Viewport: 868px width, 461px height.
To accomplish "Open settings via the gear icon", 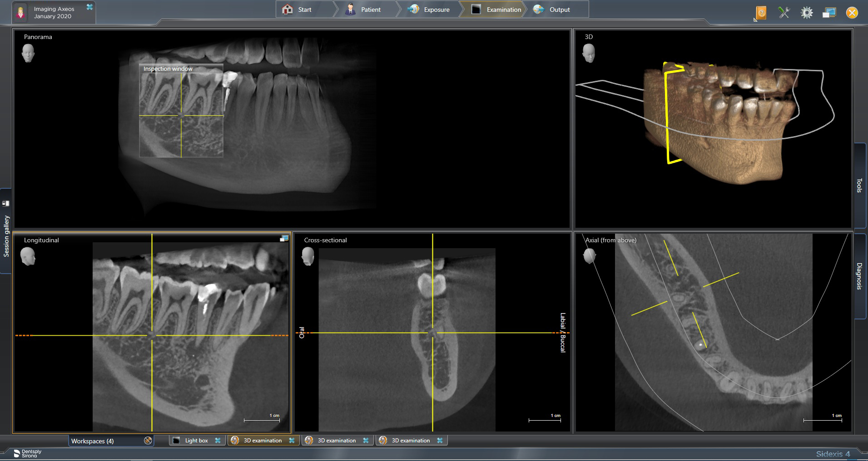I will (x=807, y=12).
